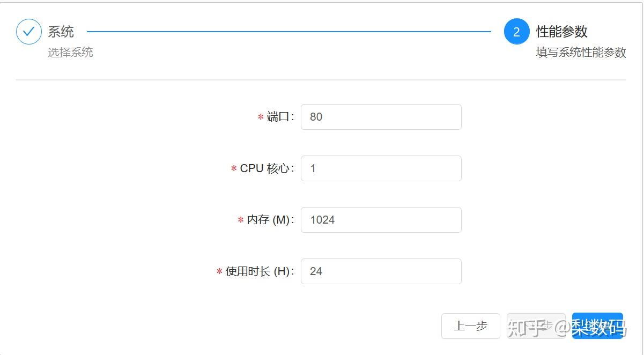Screen dimensions: 644x355
Task: Click the red asterisk beside 使用时长 (H)
Action: coord(219,272)
